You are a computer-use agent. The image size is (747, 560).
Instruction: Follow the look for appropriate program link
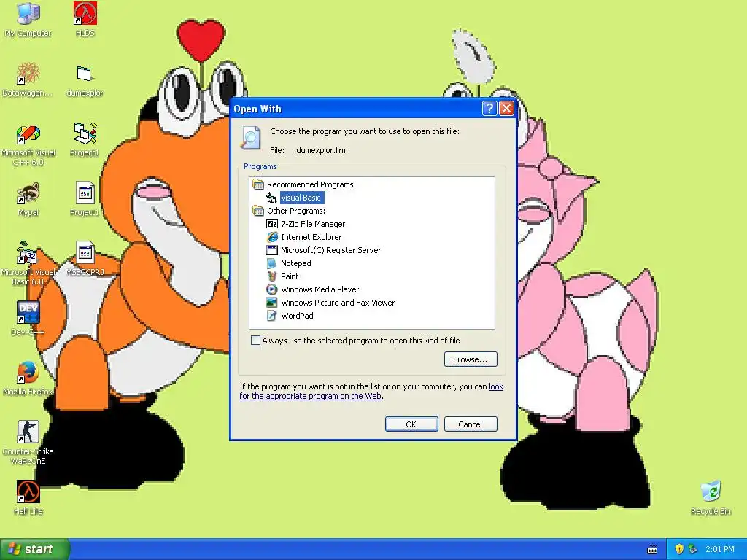coord(310,396)
